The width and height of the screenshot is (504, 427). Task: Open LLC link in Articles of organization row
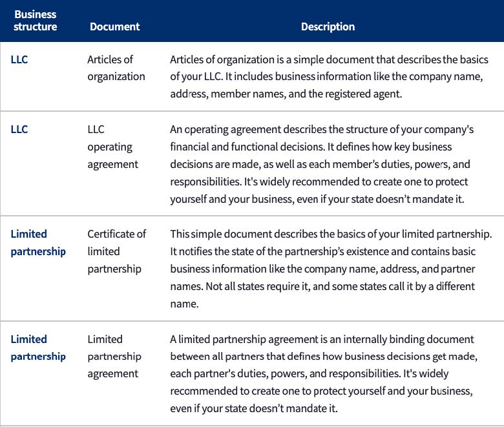[19, 59]
